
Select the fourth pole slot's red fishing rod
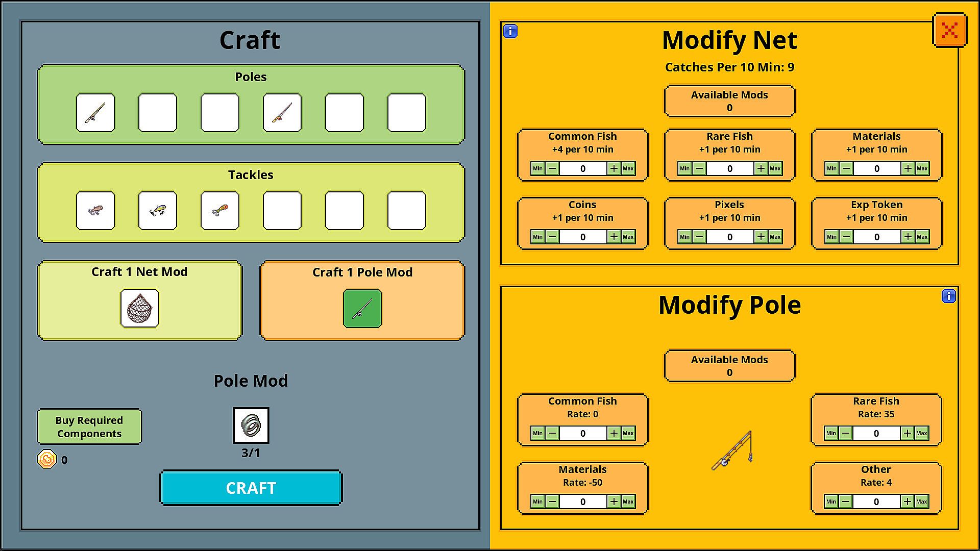pos(282,113)
